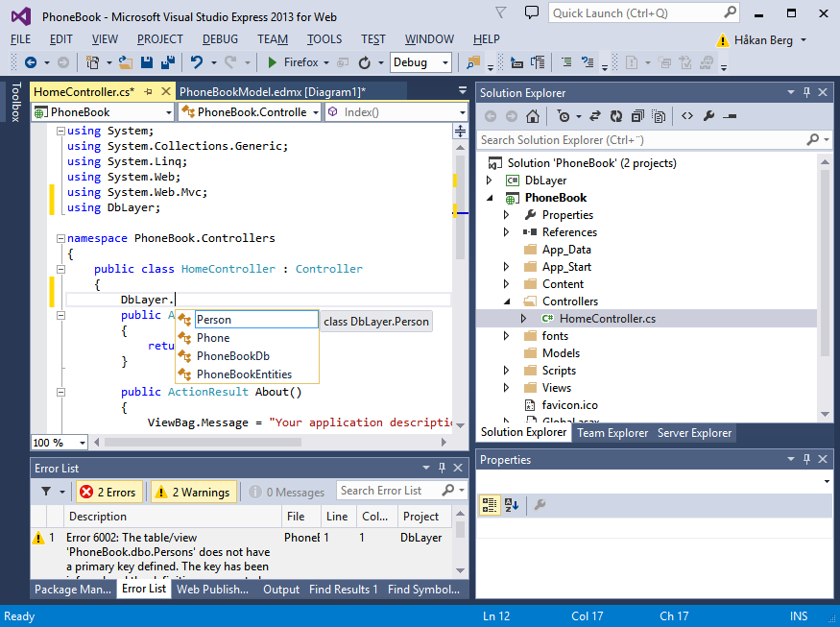840x627 pixels.
Task: Toggle the 2 Warnings filter button
Action: point(194,492)
